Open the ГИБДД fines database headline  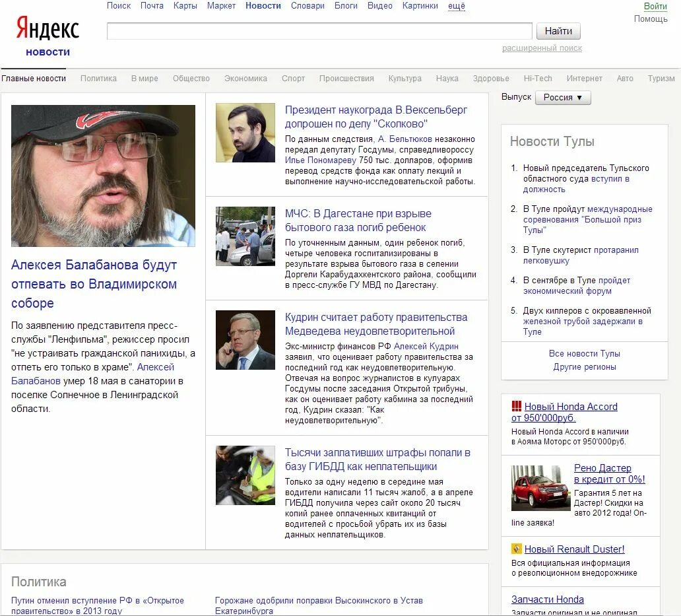(x=377, y=460)
